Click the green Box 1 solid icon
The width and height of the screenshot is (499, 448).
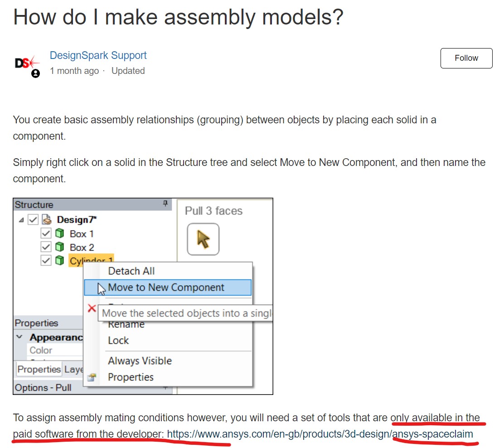coord(59,234)
